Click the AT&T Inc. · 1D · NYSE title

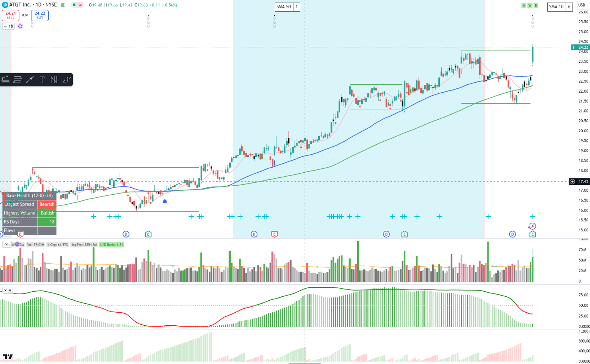34,5
